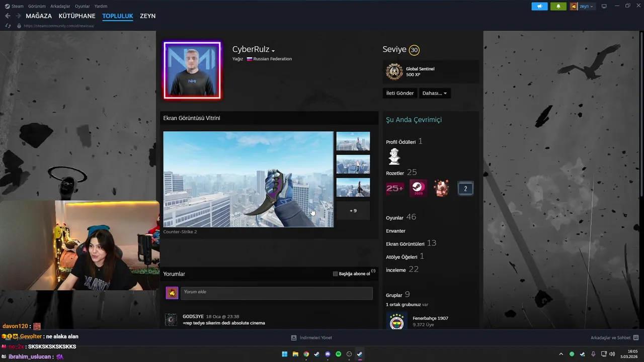
Task: Switch to MAĞAZA tab
Action: tap(39, 16)
